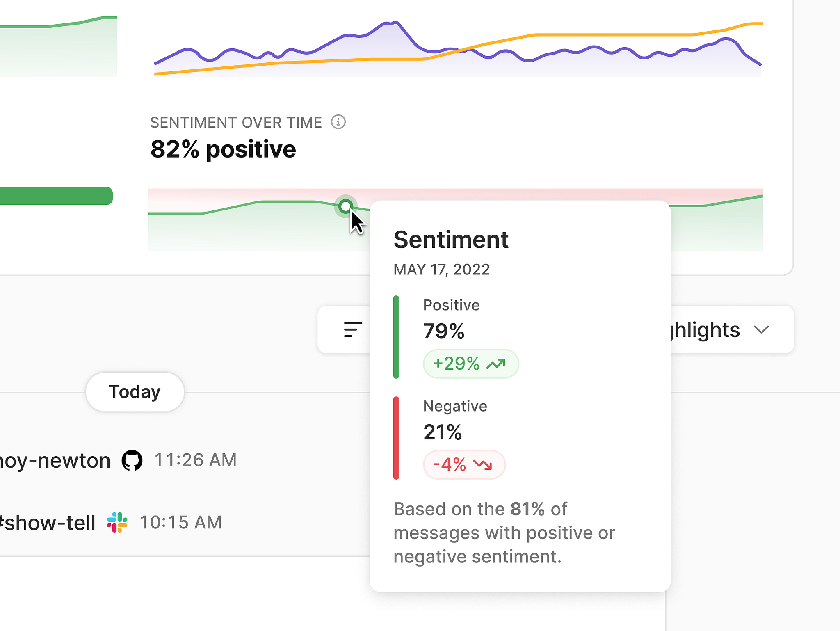Click the green Positive indicator bar
Image resolution: width=840 pixels, height=631 pixels.
tap(397, 336)
